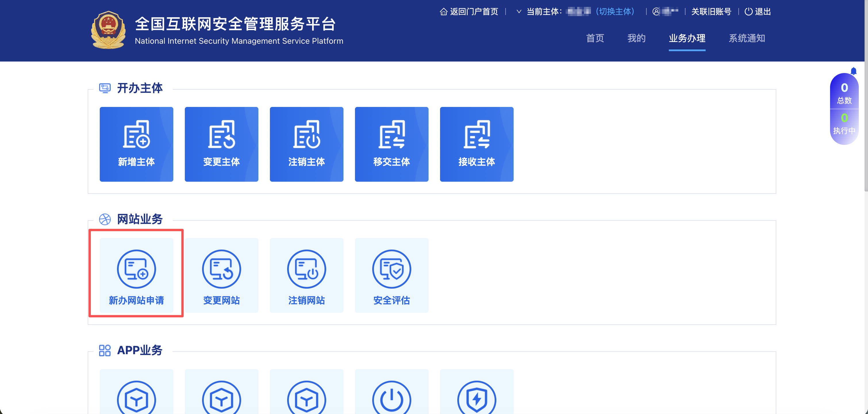Select the 接收主体 (Receive Entity) icon
This screenshot has height=414, width=868.
point(477,144)
